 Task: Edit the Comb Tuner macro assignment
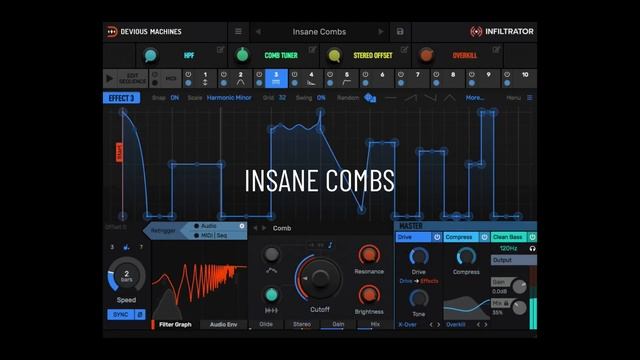(313, 50)
